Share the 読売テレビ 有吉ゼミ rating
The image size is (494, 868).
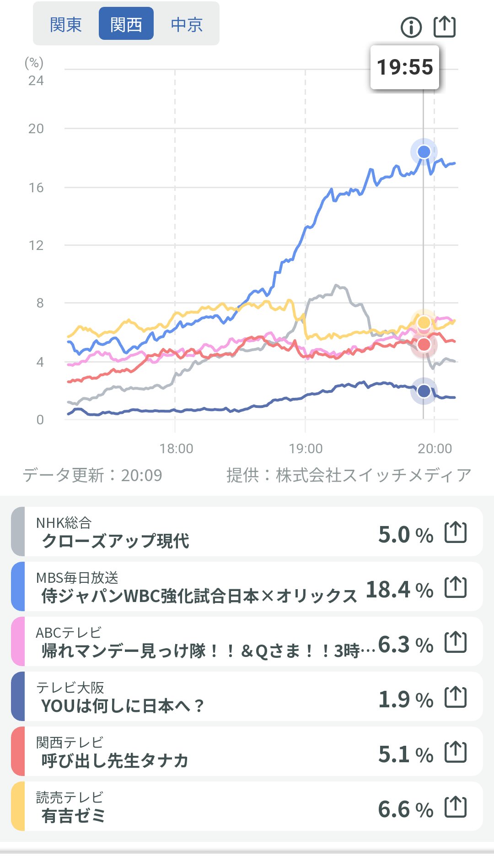[x=456, y=808]
